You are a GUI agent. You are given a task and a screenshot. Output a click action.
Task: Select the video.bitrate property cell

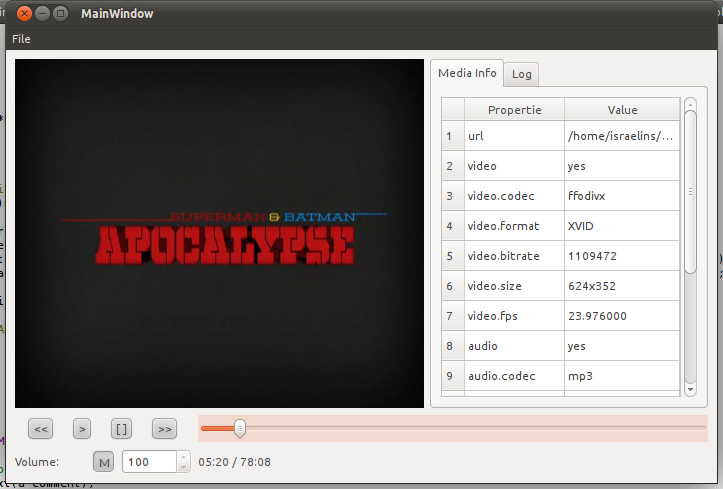tap(514, 256)
